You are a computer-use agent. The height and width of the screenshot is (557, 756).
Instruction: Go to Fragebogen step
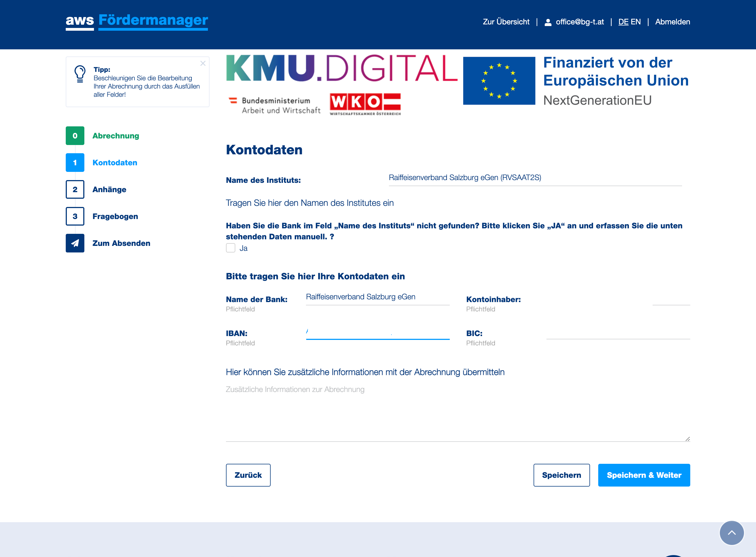115,217
